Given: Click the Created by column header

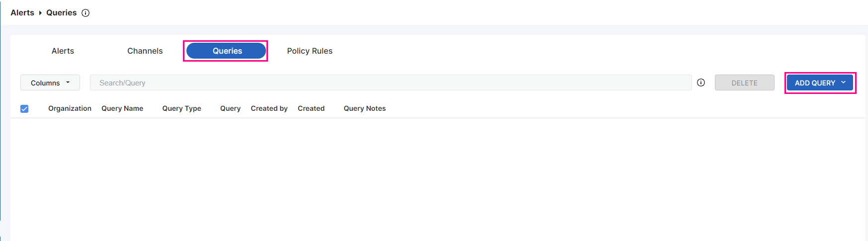Looking at the screenshot, I should [269, 108].
